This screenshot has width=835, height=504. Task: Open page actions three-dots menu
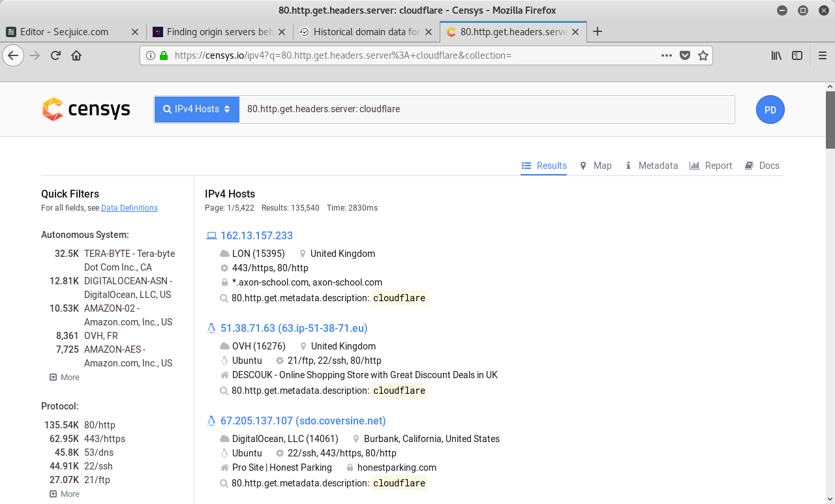tap(667, 55)
